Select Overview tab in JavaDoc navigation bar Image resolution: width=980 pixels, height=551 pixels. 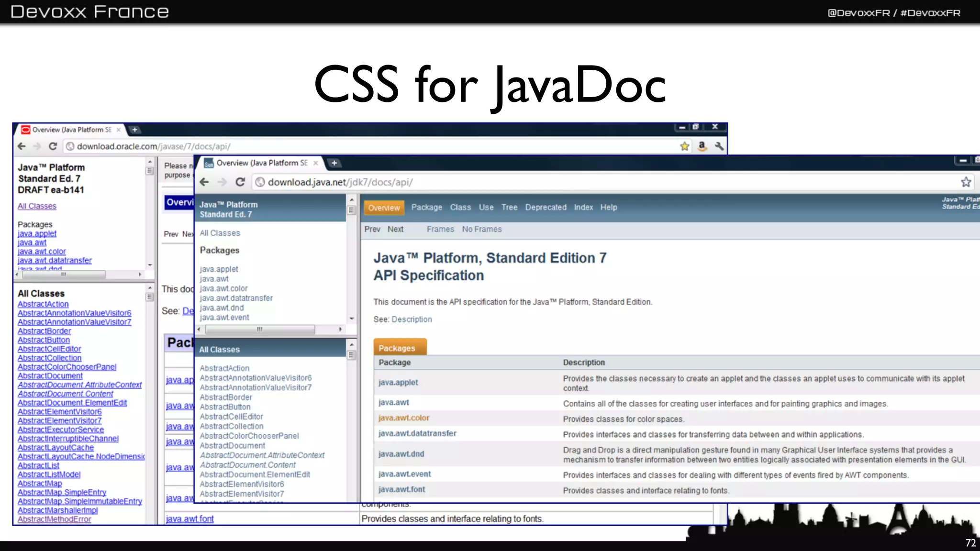click(384, 208)
